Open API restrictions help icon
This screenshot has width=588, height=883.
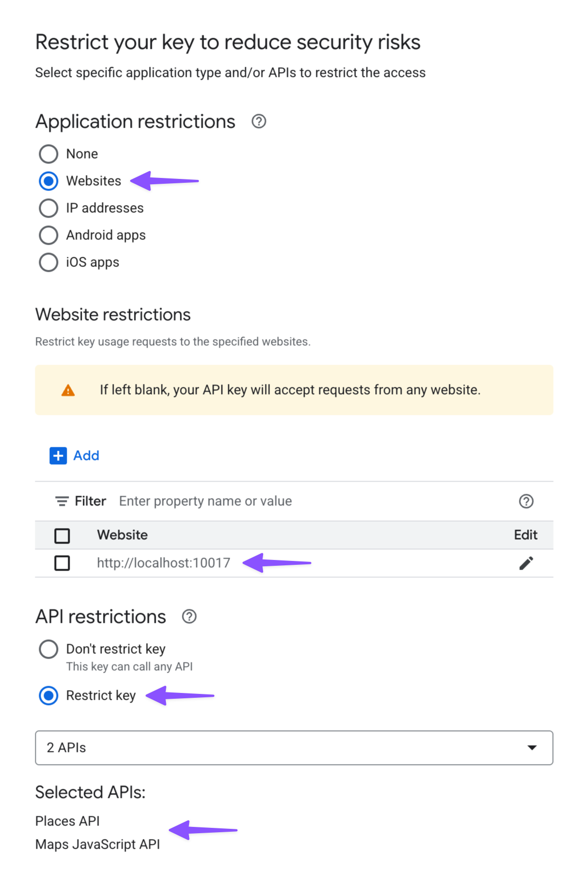[189, 617]
